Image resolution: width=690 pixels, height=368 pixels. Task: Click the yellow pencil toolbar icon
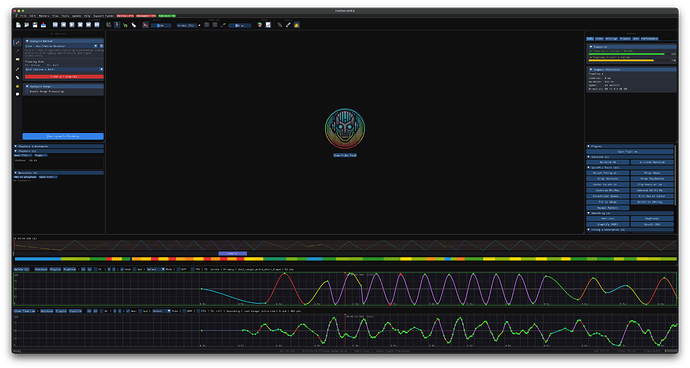223,25
